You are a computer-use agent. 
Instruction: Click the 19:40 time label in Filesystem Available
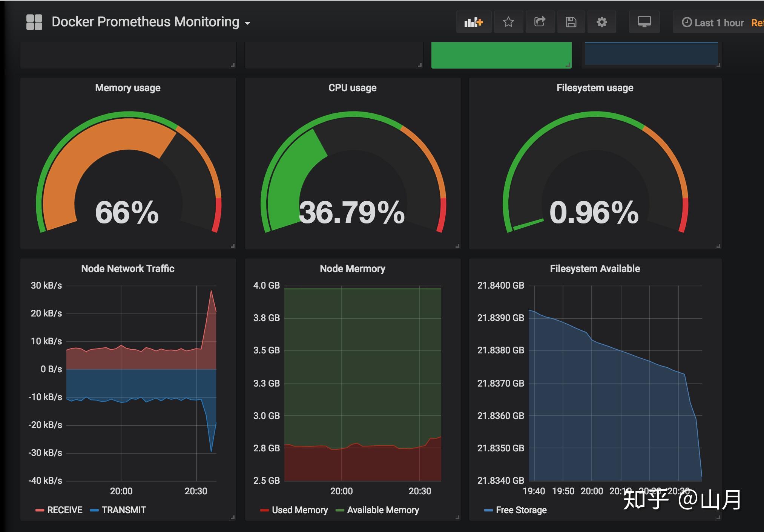pos(534,491)
